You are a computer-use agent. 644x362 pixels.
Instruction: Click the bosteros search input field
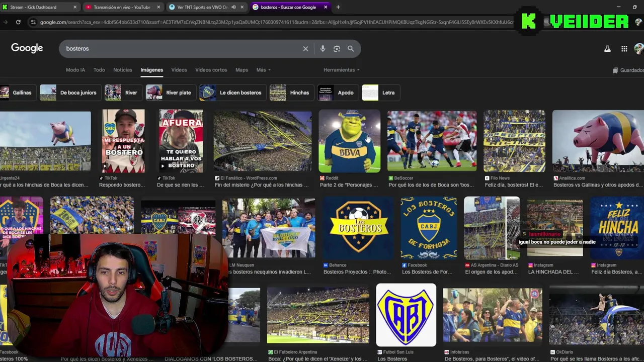coord(181,49)
